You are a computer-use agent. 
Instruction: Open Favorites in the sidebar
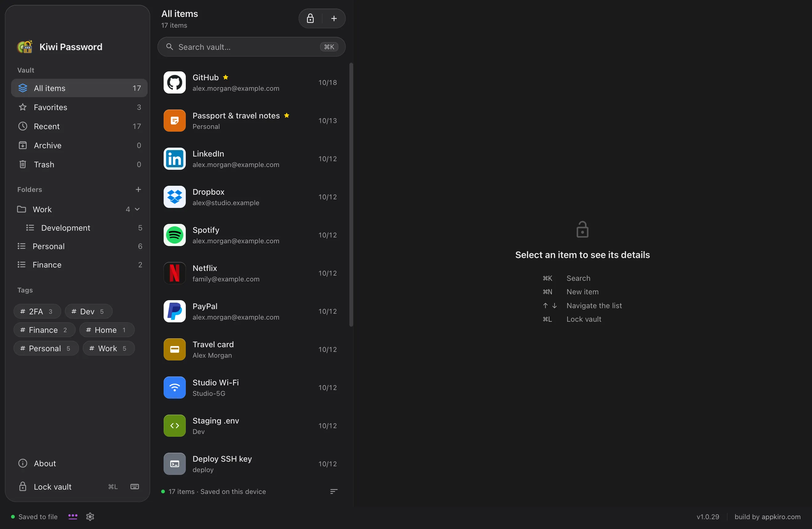click(x=79, y=107)
